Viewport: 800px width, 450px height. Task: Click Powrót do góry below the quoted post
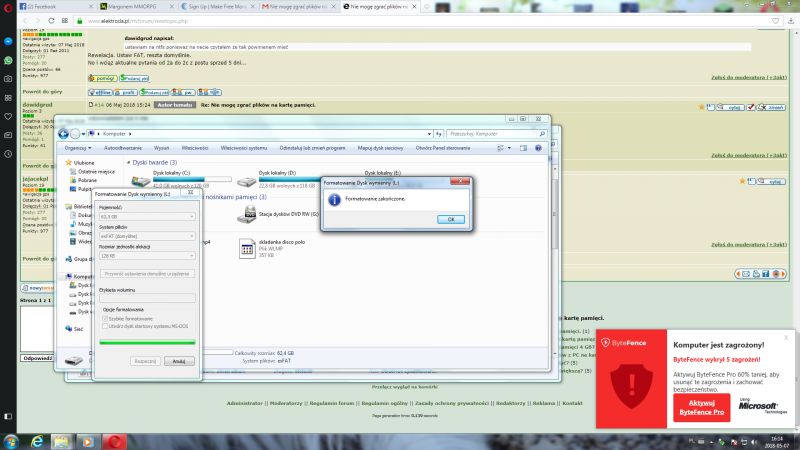pyautogui.click(x=42, y=92)
